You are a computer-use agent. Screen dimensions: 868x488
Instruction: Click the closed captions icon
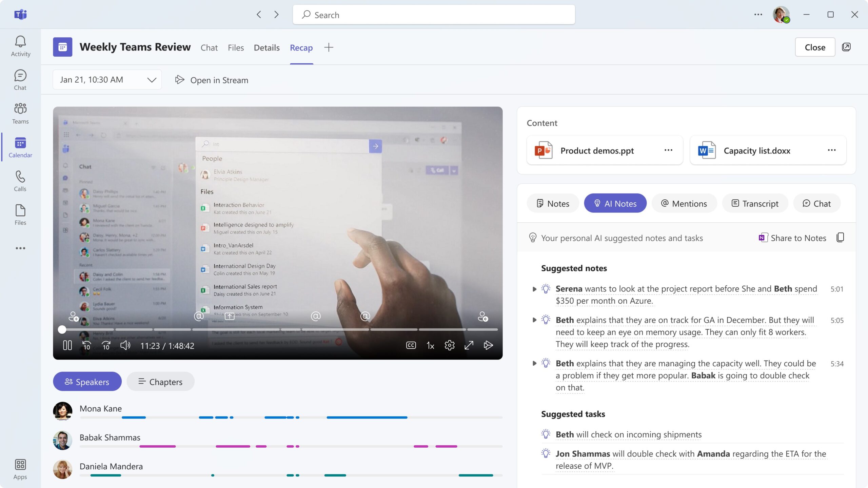tap(411, 346)
